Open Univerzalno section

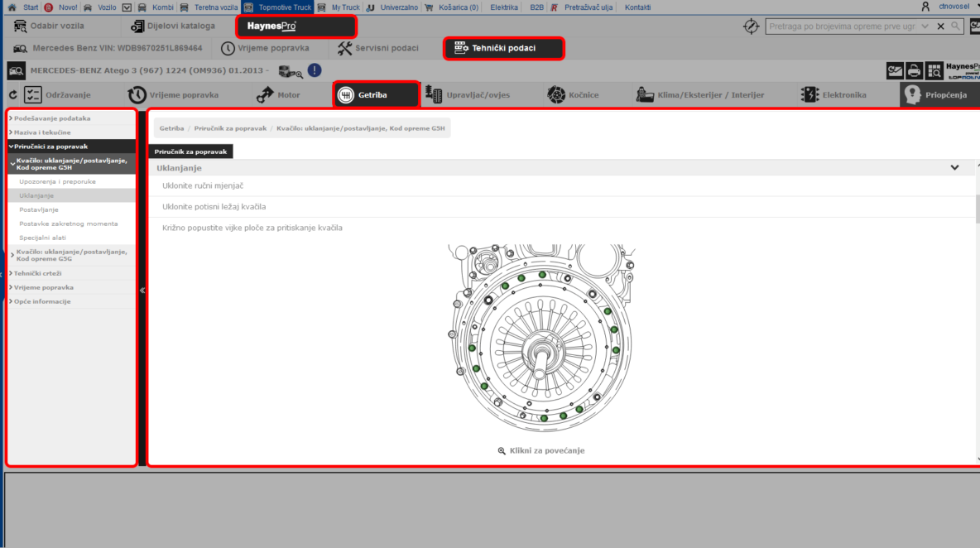[x=399, y=7]
